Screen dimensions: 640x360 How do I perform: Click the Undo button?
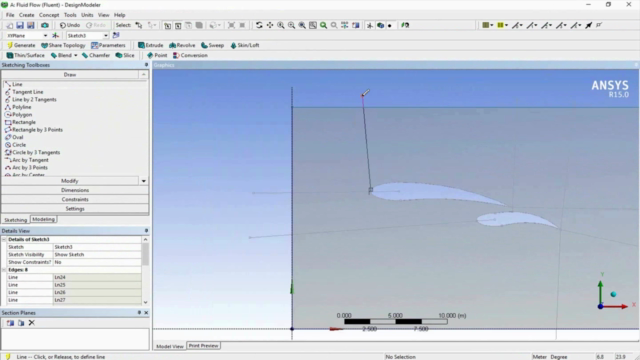click(x=70, y=25)
